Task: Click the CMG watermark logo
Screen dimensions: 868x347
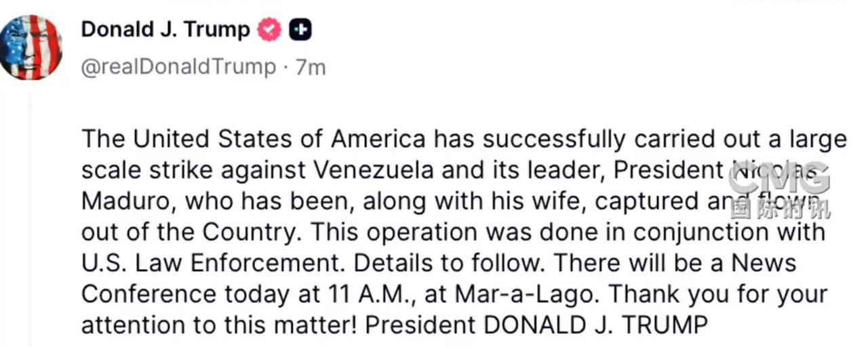Action: pos(781,179)
